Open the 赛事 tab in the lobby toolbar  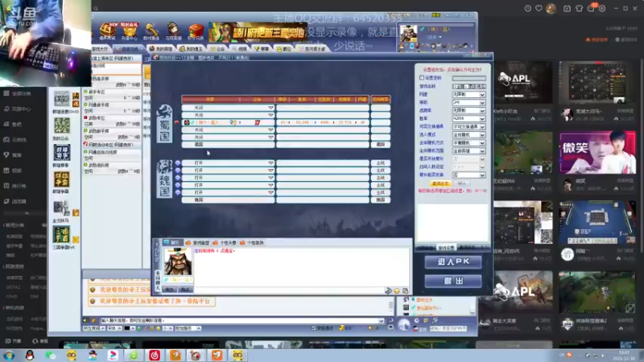pyautogui.click(x=262, y=49)
